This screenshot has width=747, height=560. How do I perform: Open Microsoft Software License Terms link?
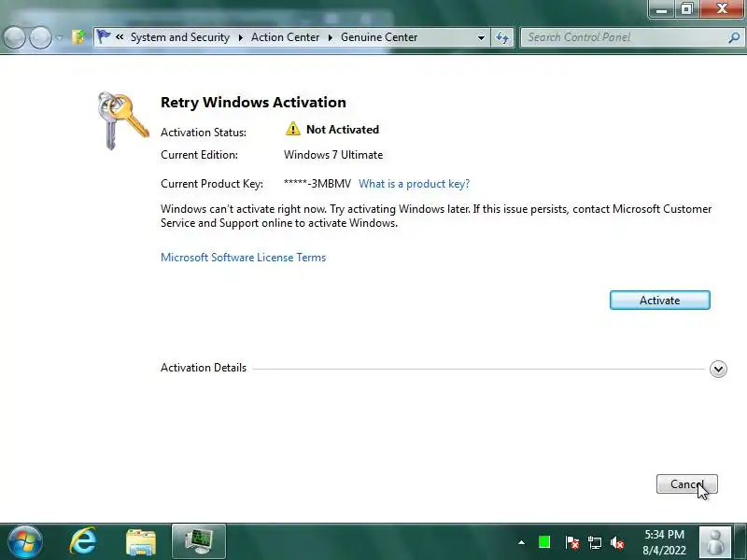pyautogui.click(x=243, y=258)
